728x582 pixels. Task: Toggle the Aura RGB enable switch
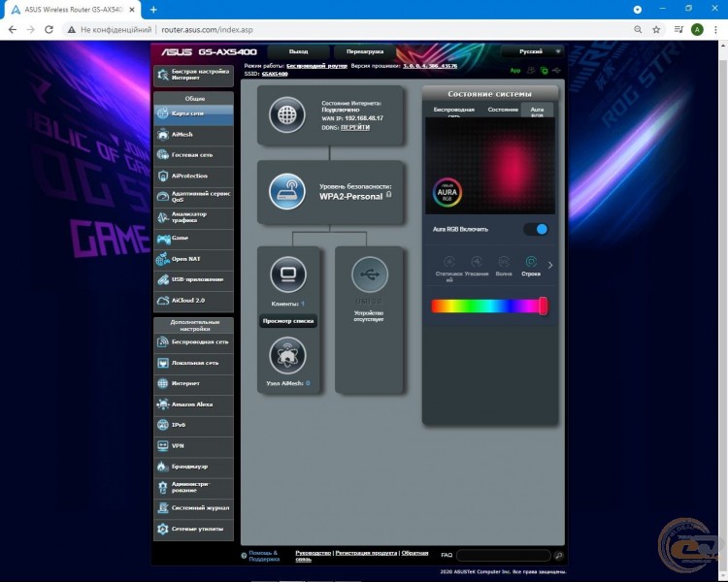coord(536,229)
